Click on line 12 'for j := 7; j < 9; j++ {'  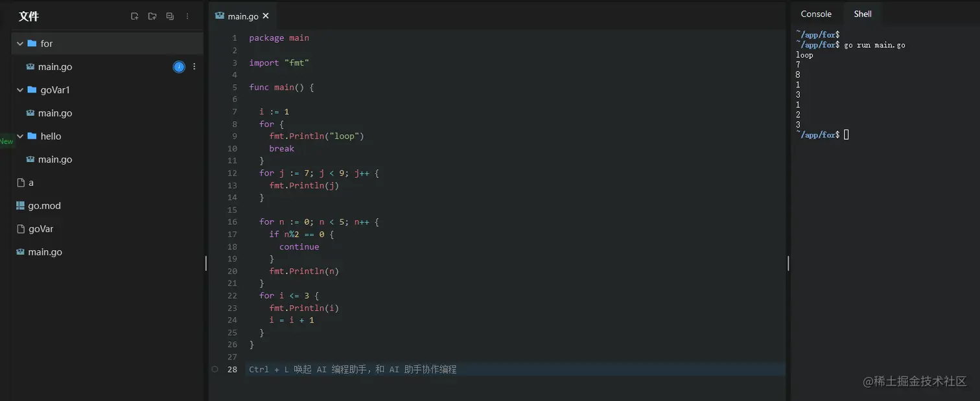pyautogui.click(x=319, y=173)
